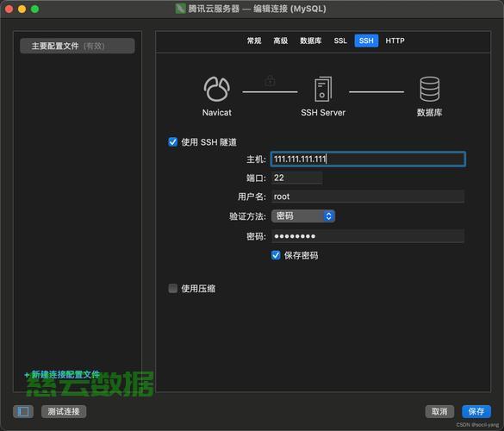Switch to the 高级 tab
This screenshot has width=504, height=431.
281,41
